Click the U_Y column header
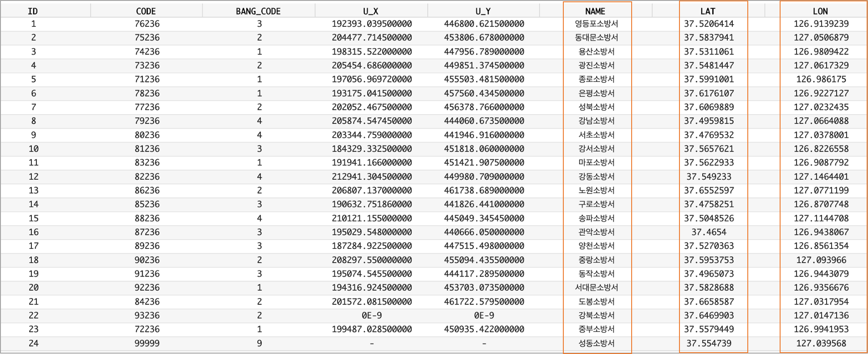Image resolution: width=868 pixels, height=354 pixels. coord(483,11)
